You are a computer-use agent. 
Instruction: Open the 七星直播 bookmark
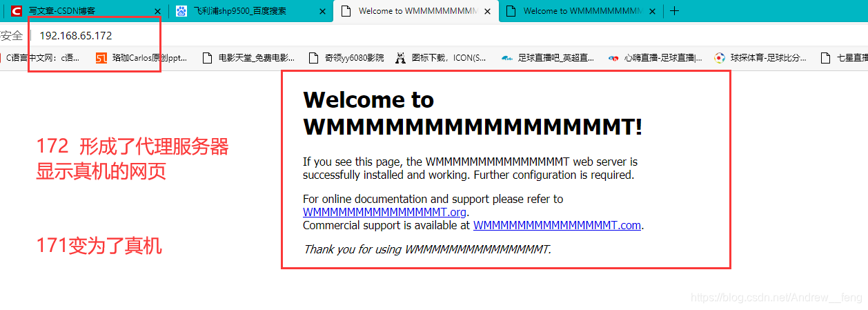(x=843, y=58)
